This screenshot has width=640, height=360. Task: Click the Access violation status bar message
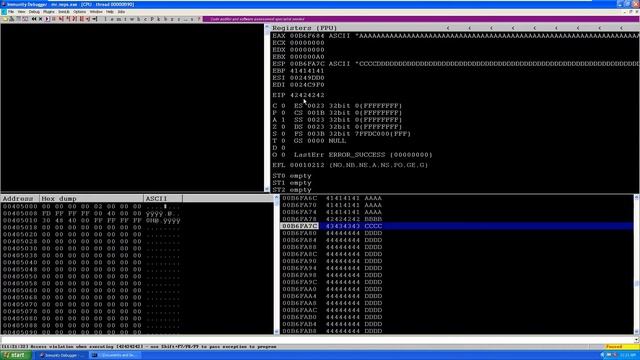point(139,347)
